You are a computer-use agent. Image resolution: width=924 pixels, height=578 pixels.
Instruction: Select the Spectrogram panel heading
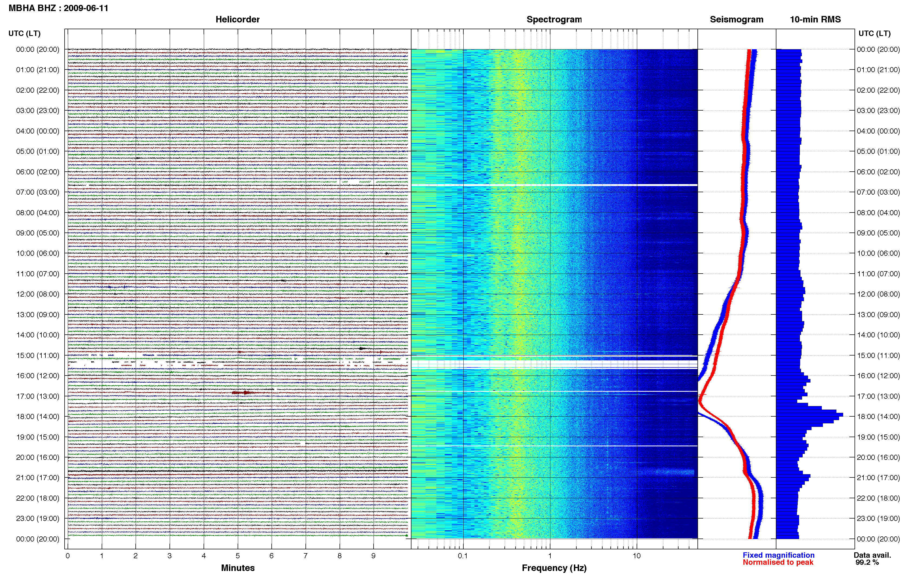pyautogui.click(x=554, y=19)
